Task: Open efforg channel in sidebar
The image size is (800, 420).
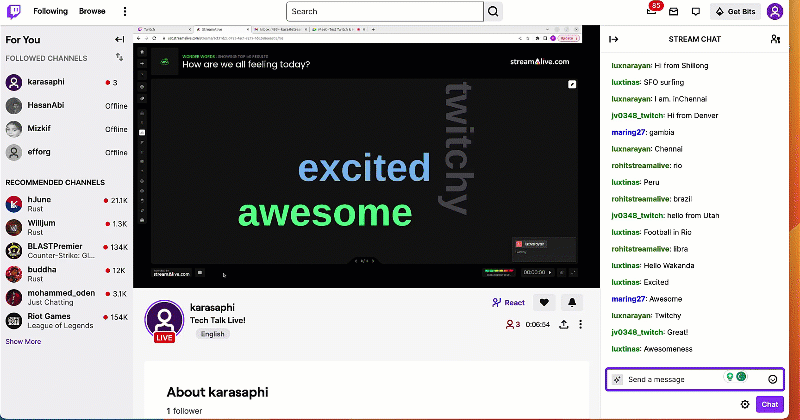Action: click(66, 152)
